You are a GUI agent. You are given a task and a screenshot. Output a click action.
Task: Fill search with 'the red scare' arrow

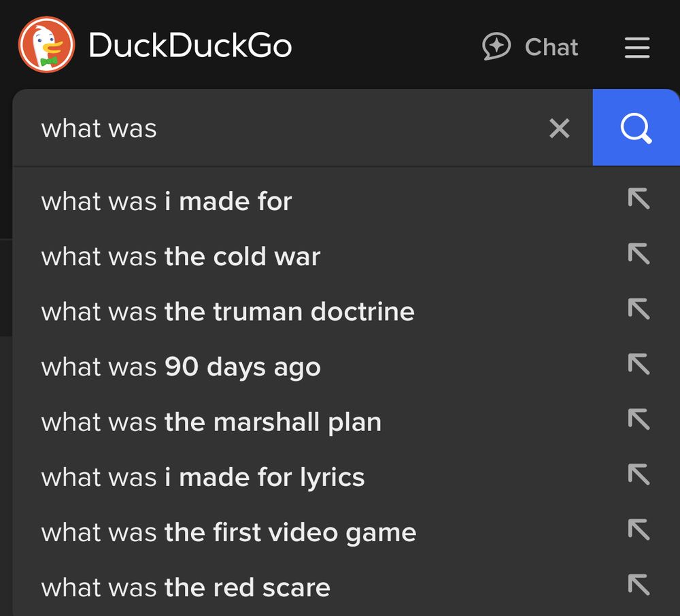(x=639, y=585)
